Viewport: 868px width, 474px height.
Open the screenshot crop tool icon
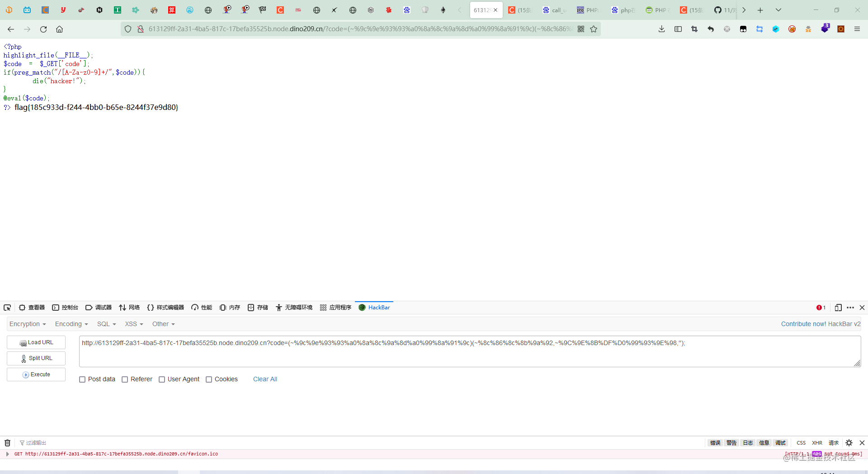694,29
